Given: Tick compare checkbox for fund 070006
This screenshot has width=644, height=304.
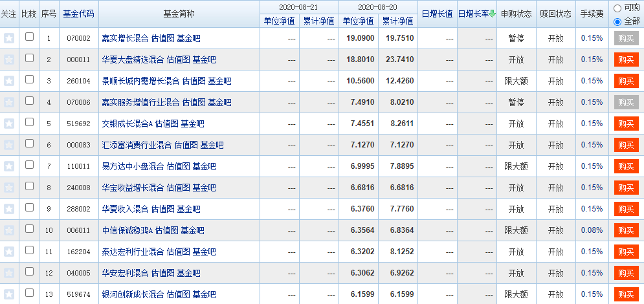Looking at the screenshot, I should click(x=29, y=101).
